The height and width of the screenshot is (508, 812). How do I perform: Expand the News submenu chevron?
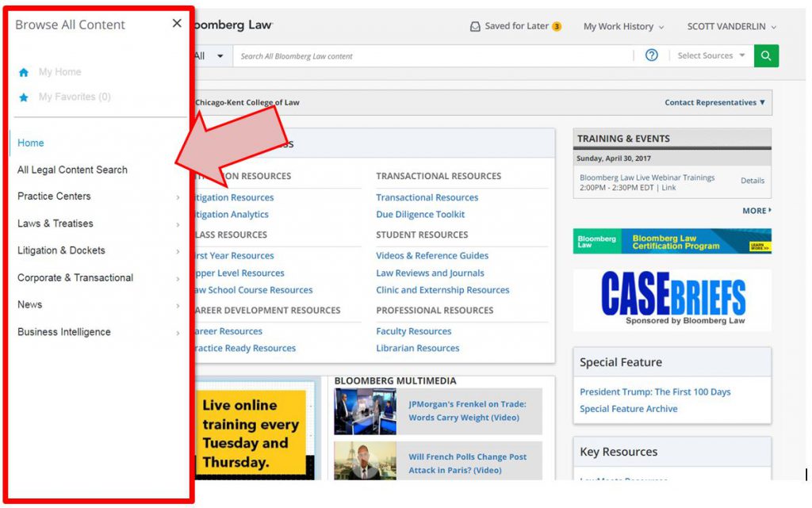[x=178, y=306]
